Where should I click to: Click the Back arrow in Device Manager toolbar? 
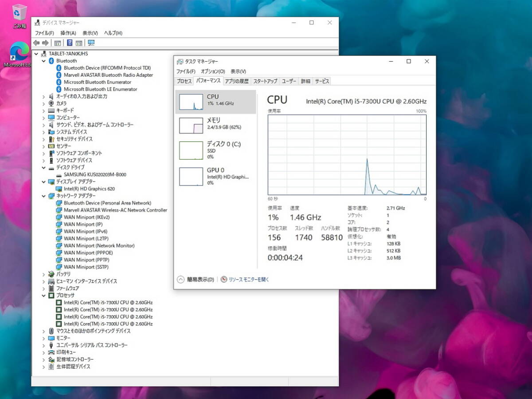36,43
